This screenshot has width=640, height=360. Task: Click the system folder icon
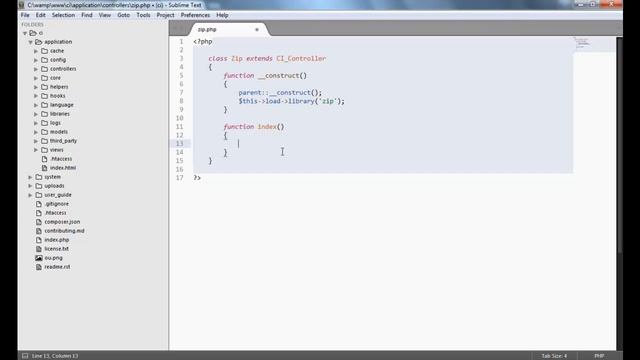tap(39, 177)
